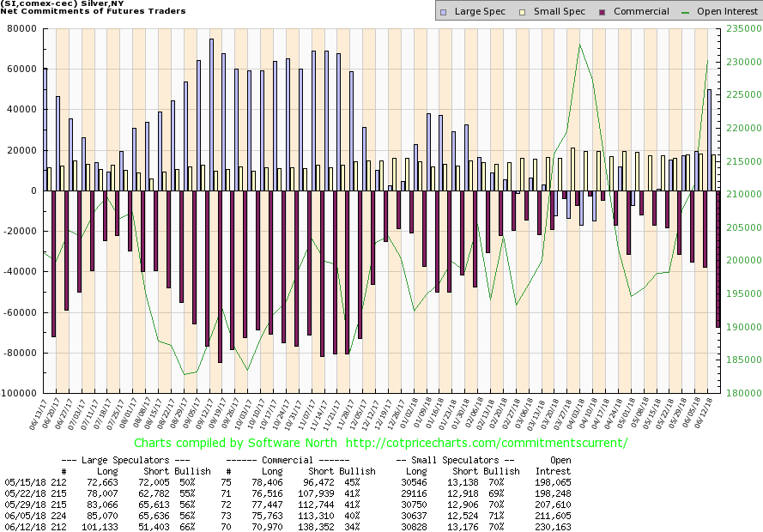Click the 235000 right axis value
This screenshot has height=532, width=763.
[740, 28]
